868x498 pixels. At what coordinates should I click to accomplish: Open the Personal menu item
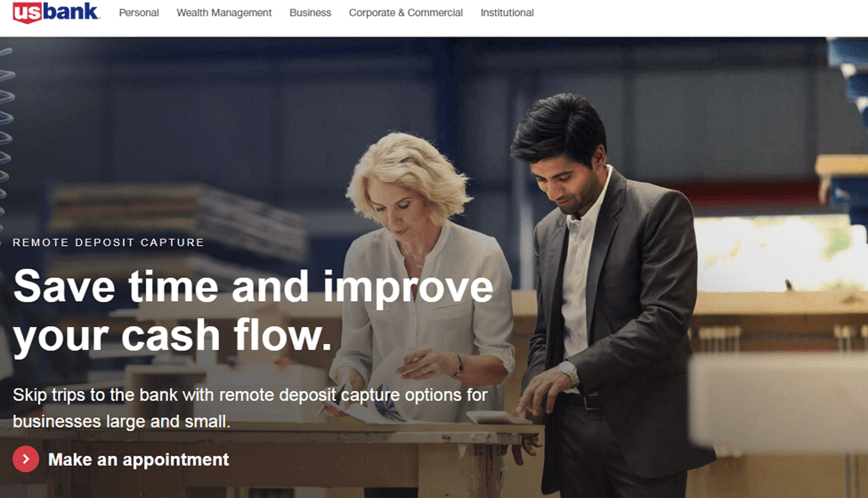[139, 12]
